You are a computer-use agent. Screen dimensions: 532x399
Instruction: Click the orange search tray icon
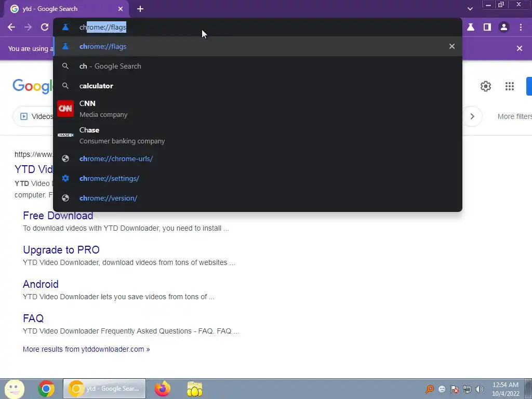click(x=430, y=389)
